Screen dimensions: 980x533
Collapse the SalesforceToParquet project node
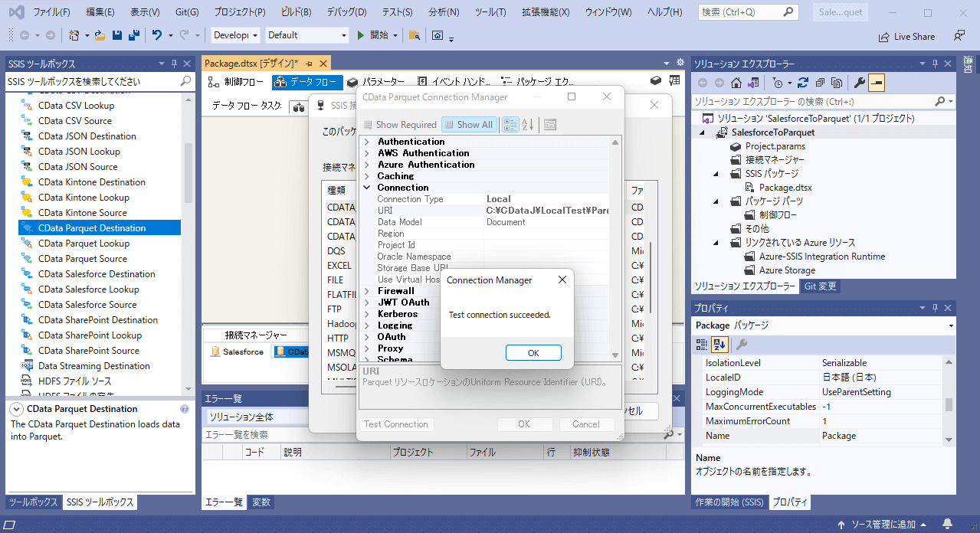(x=703, y=132)
